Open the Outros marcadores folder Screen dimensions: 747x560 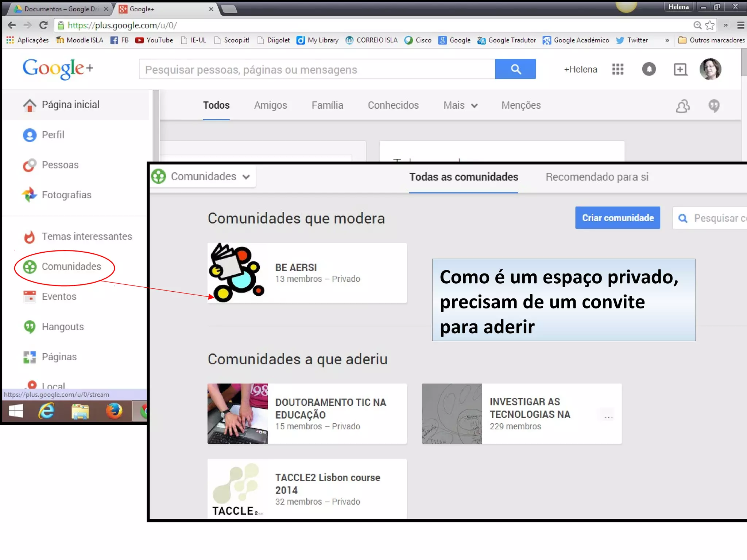pyautogui.click(x=711, y=40)
